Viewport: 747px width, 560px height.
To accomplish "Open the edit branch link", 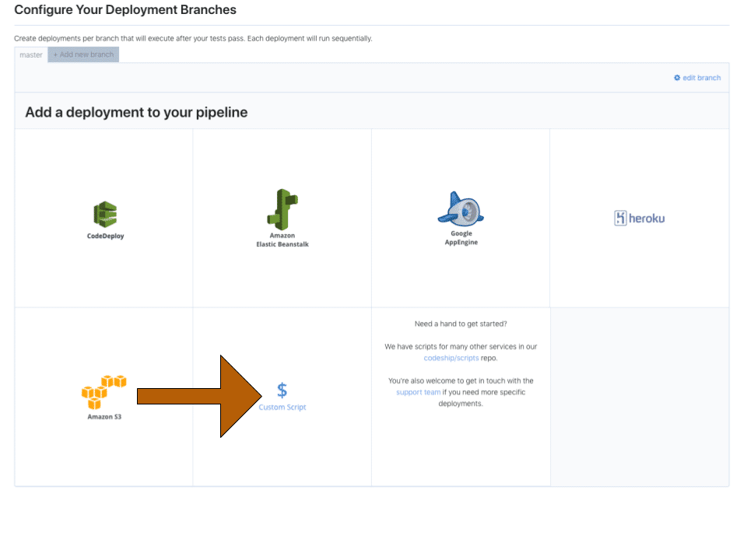I will tap(701, 78).
